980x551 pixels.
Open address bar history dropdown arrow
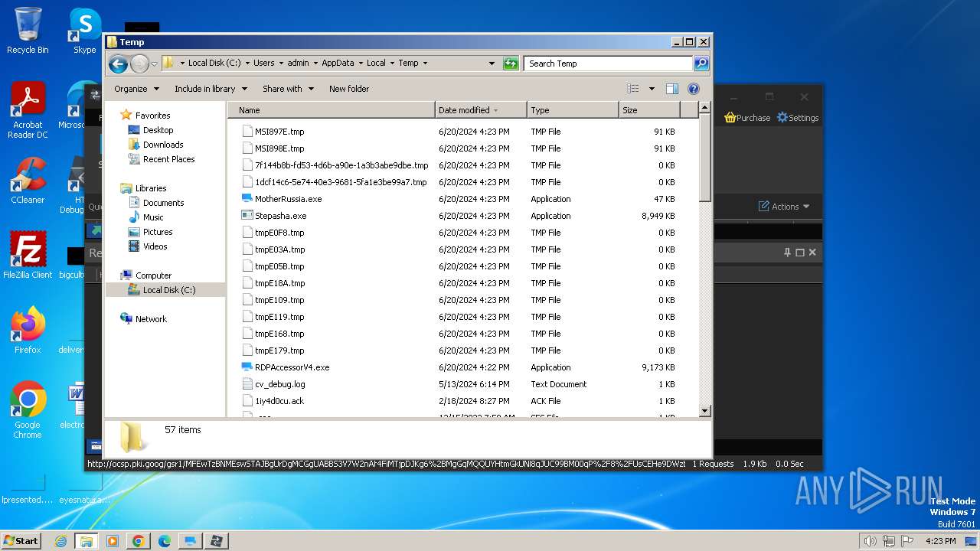pos(492,64)
